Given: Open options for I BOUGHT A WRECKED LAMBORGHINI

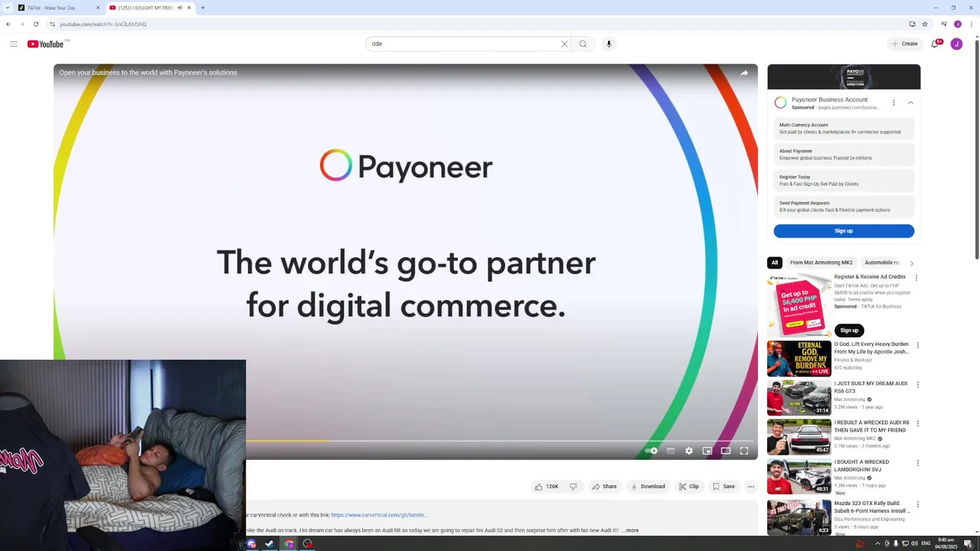Looking at the screenshot, I should 918,463.
